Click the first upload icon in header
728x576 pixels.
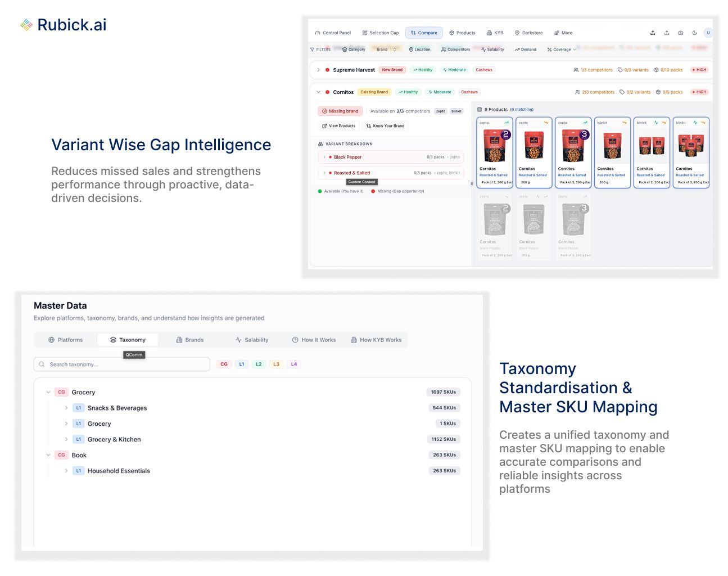tap(653, 33)
